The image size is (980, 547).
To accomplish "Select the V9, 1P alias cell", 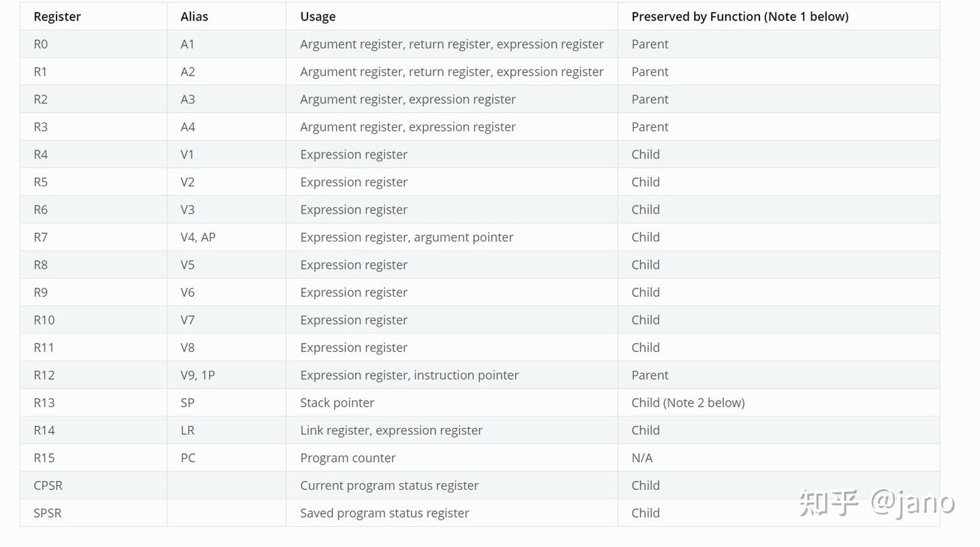I will pos(197,375).
